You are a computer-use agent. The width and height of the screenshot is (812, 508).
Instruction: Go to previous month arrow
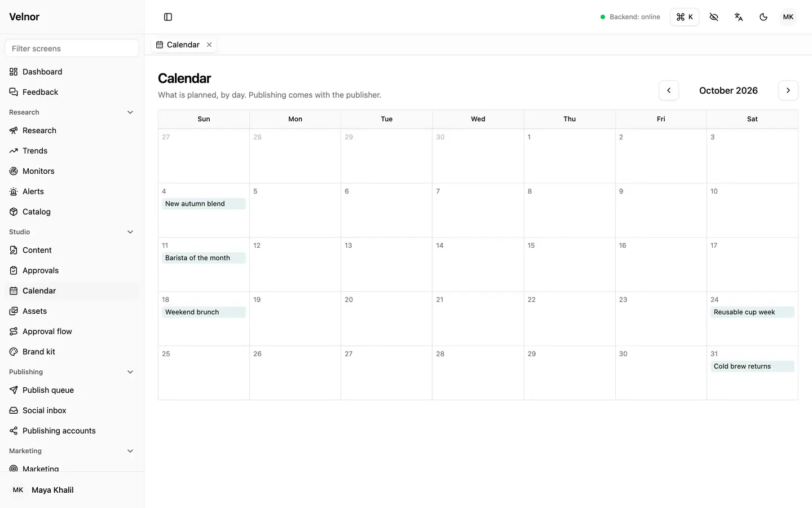pos(669,90)
